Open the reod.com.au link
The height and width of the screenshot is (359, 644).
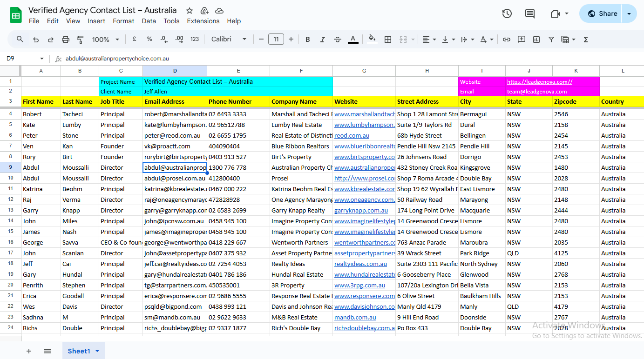click(x=352, y=135)
